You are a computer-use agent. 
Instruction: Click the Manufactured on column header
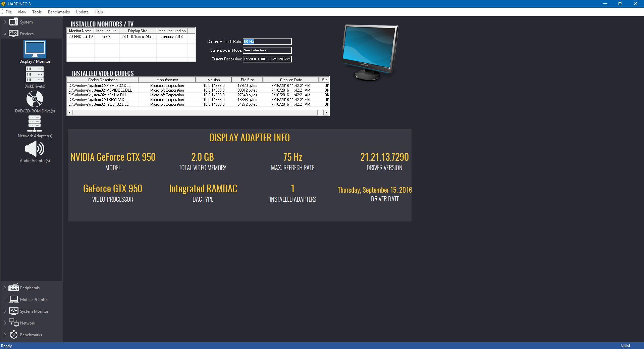[x=172, y=31]
